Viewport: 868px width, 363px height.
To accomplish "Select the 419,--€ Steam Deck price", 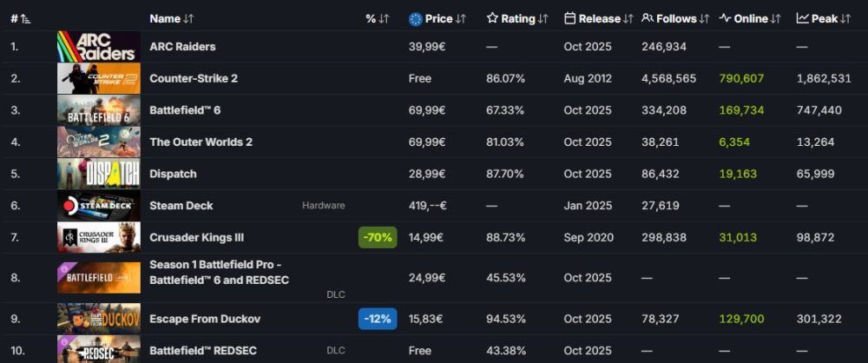I will tap(428, 206).
